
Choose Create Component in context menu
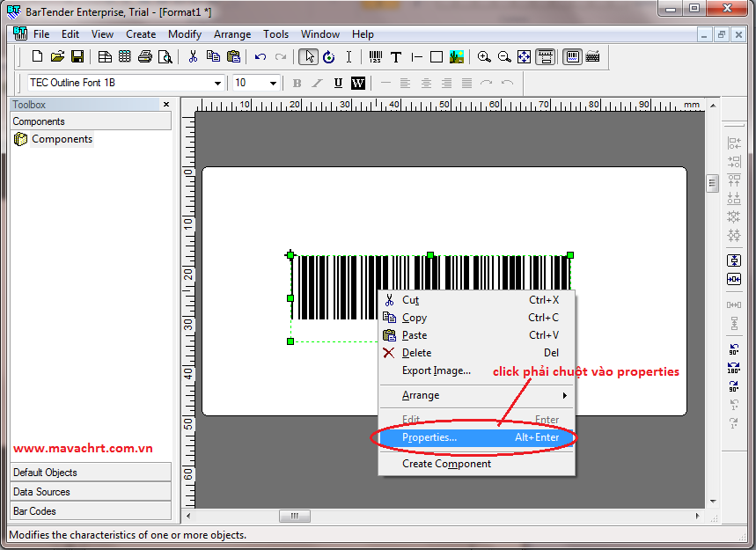476,464
